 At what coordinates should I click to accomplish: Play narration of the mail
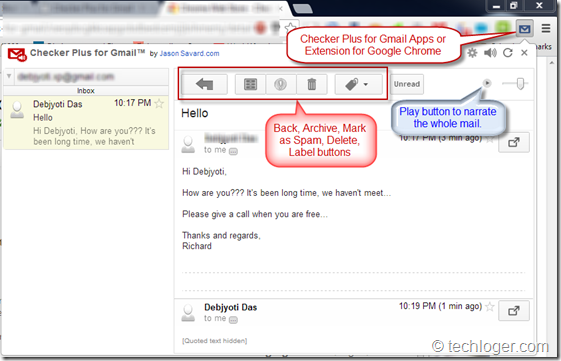[x=487, y=83]
